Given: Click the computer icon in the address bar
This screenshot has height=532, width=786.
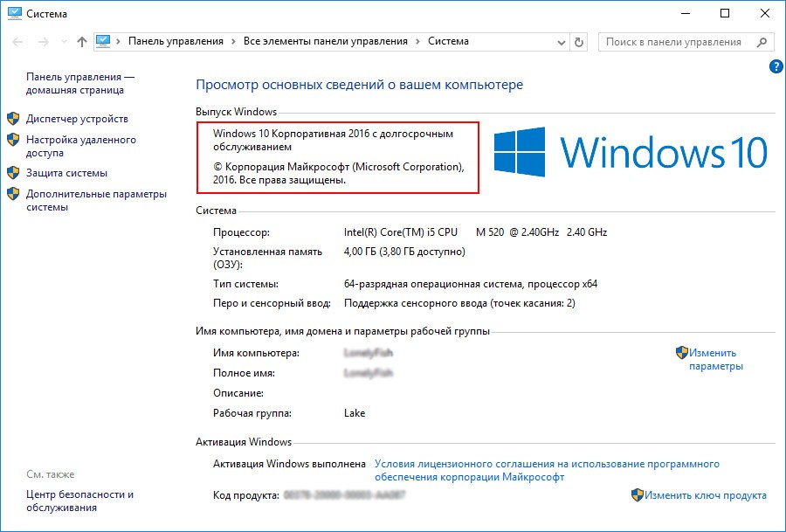Looking at the screenshot, I should 103,42.
